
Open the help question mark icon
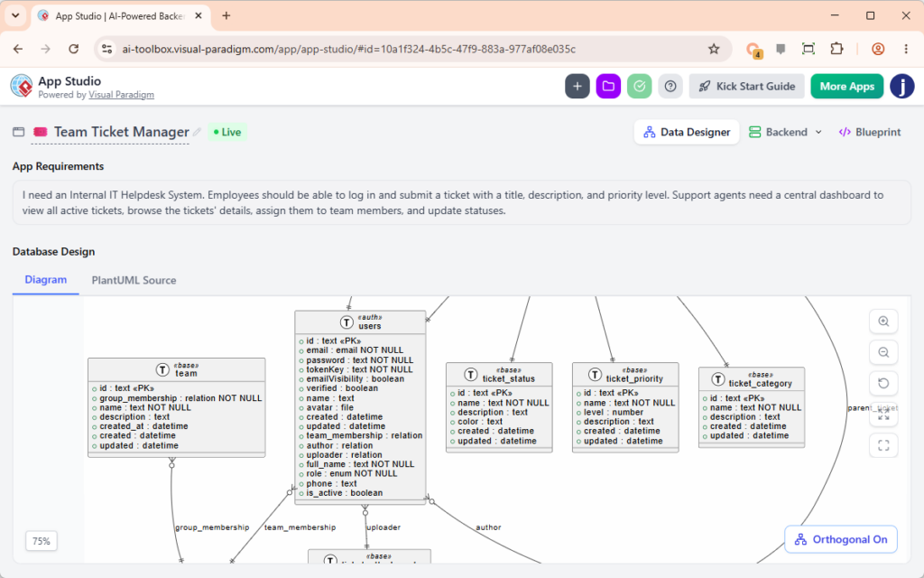pos(670,86)
